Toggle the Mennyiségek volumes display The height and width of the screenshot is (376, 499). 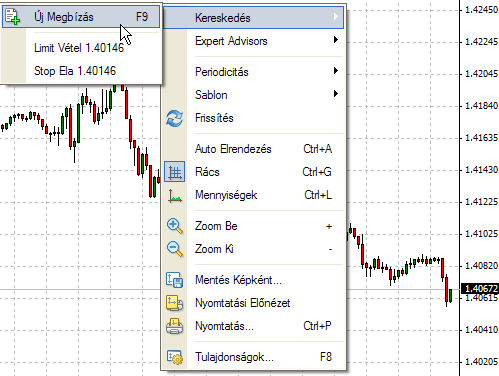click(x=253, y=195)
